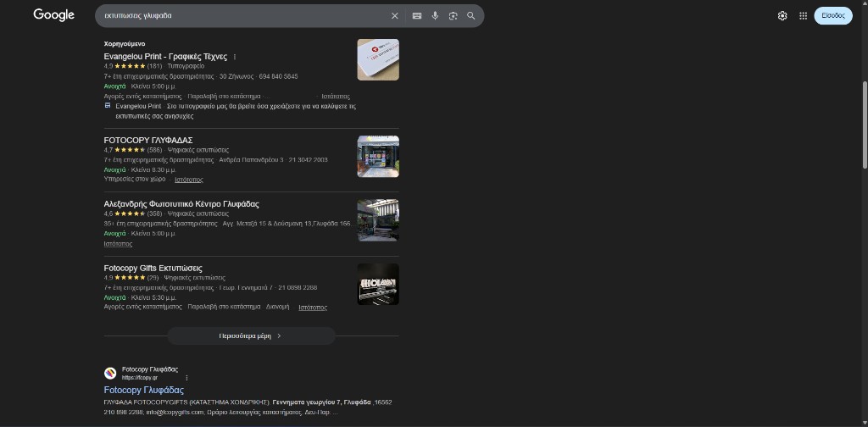Click Evangelou Print star rating (181)

(131, 66)
